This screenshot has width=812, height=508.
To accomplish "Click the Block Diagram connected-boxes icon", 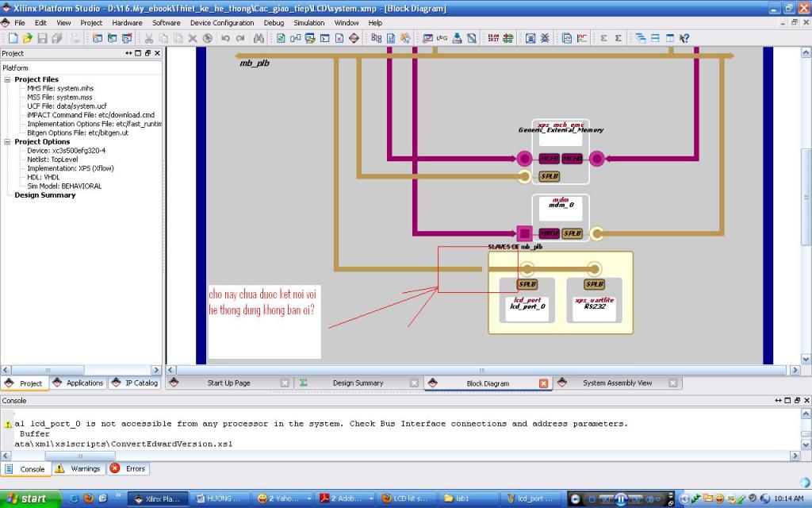I will pos(295,38).
